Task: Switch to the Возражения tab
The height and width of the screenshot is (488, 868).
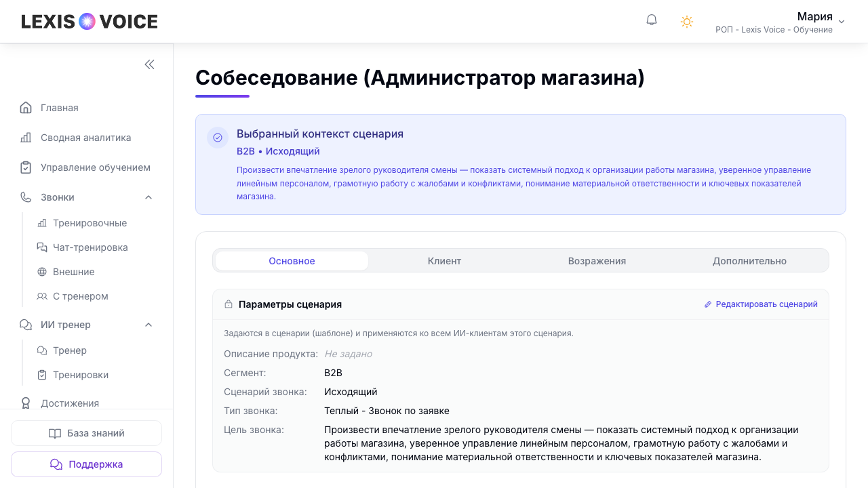Action: click(597, 261)
